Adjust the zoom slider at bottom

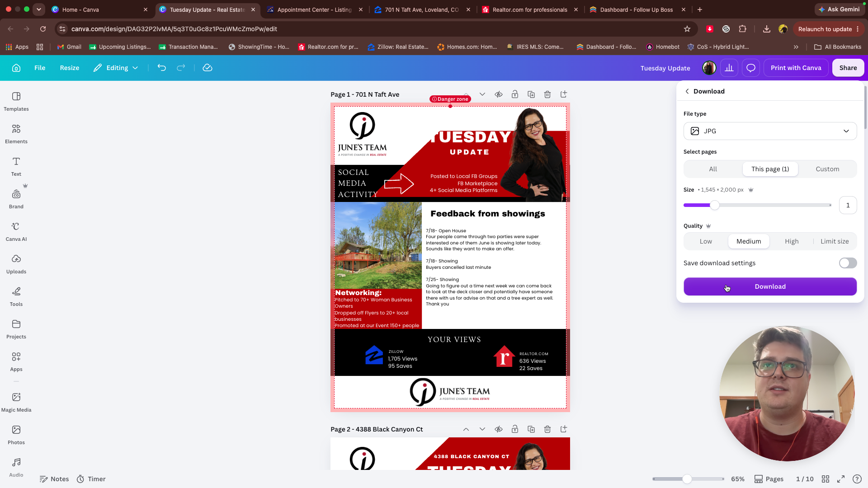(687, 479)
